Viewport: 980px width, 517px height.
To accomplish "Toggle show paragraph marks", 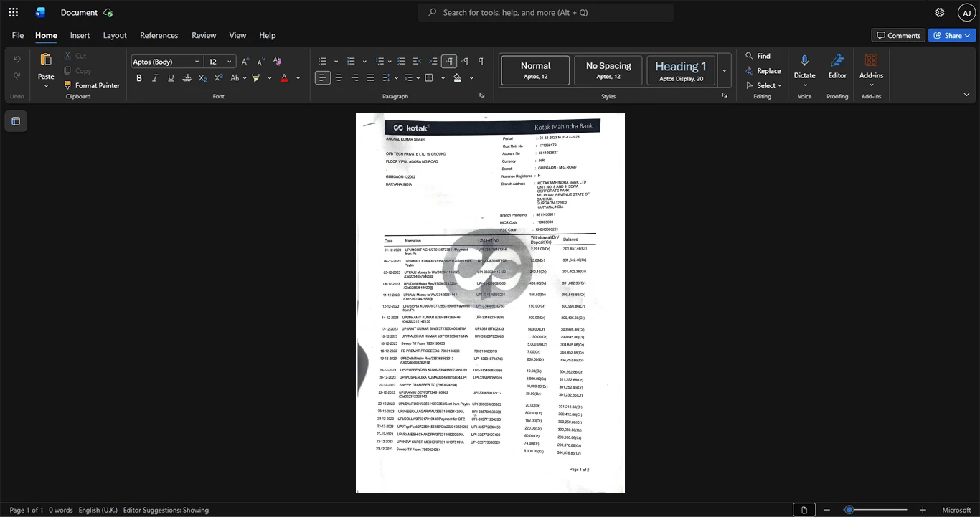I will 481,61.
